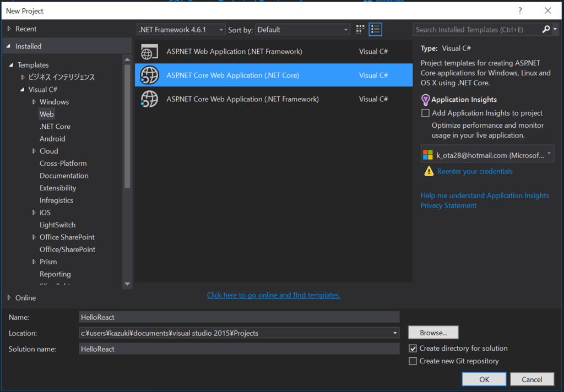Open the Sort by Default dropdown

tap(346, 29)
